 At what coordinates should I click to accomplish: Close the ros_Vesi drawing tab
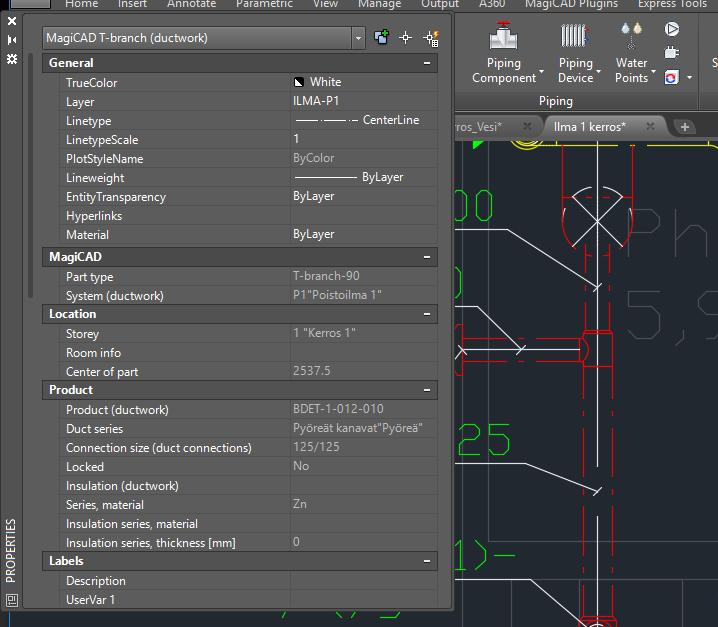tap(528, 126)
